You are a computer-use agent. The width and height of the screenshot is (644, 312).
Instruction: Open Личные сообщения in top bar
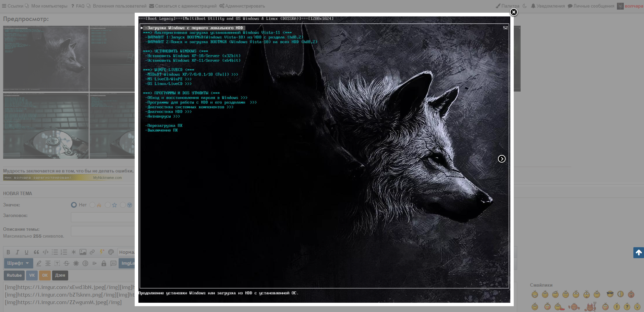coord(591,6)
